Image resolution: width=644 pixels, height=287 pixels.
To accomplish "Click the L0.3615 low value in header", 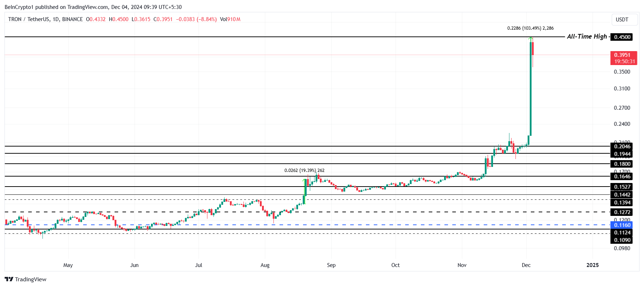I will (141, 19).
